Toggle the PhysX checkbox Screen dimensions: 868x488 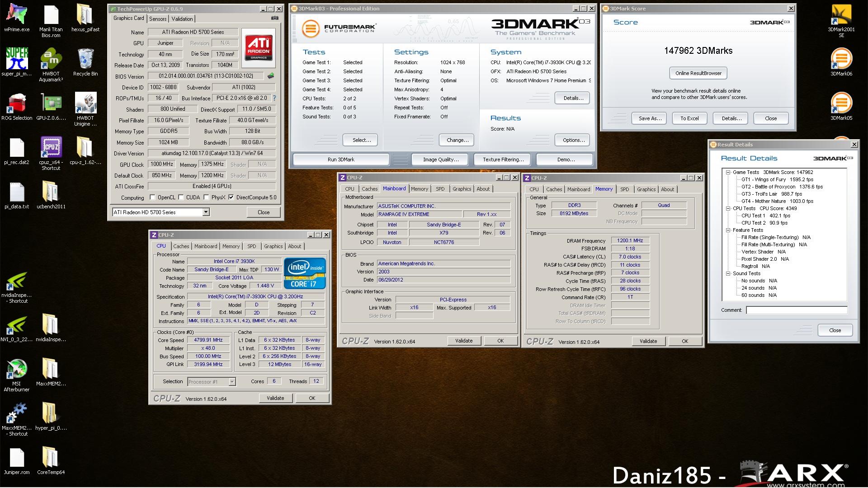click(206, 197)
